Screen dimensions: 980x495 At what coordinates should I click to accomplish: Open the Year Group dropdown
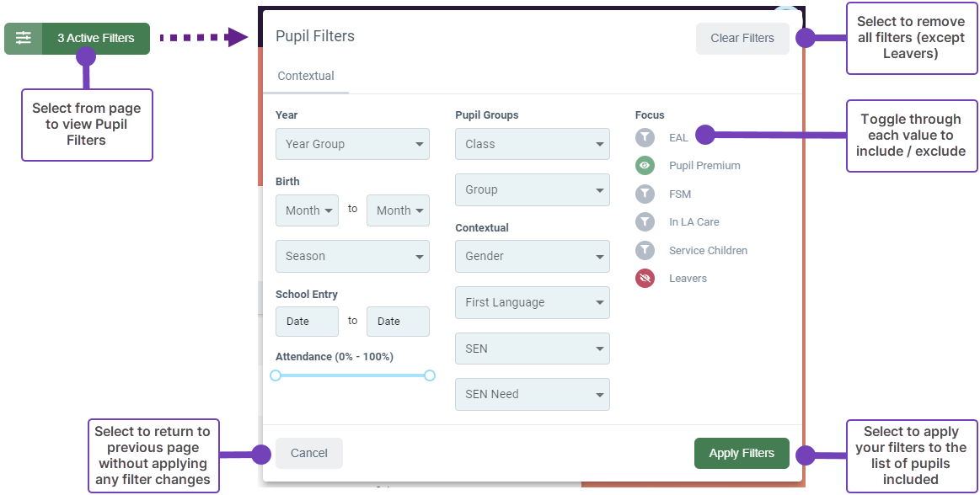(352, 144)
